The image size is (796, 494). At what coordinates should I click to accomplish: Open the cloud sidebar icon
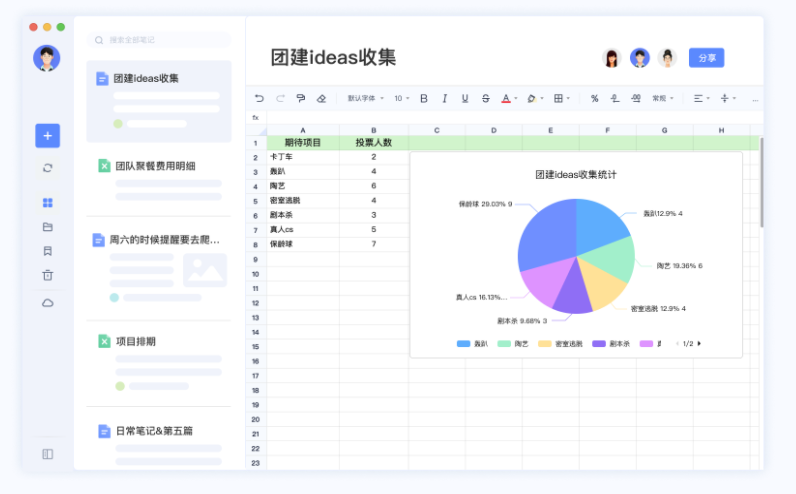pos(48,303)
